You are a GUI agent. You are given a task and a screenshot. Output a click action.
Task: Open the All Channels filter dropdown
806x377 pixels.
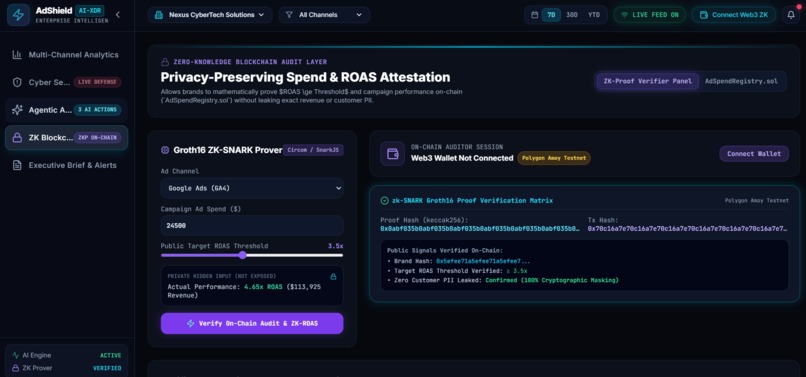click(324, 15)
